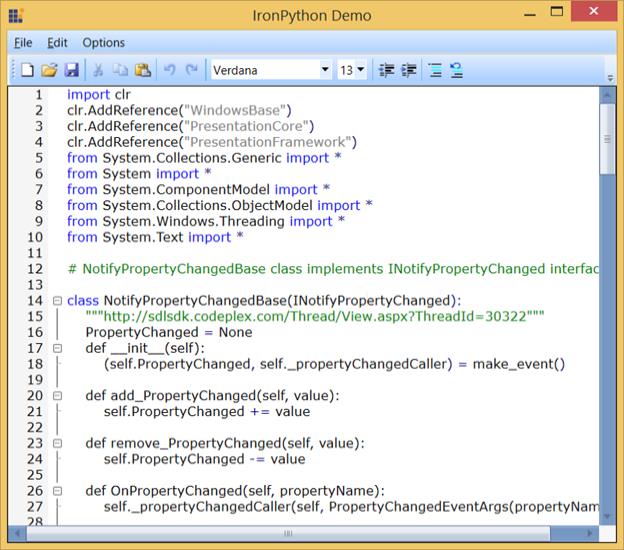
Task: Click 'PropertyChangedEventArgs' on line 27
Action: point(419,507)
